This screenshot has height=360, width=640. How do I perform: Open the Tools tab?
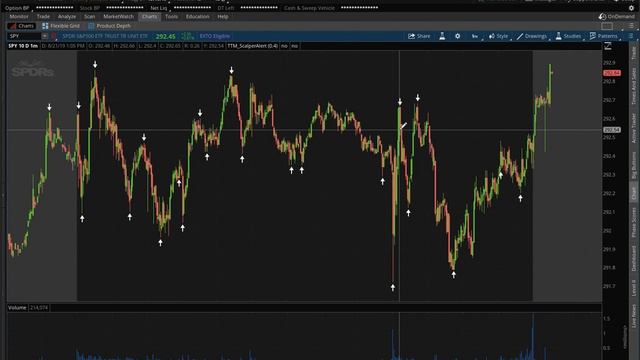click(x=171, y=16)
